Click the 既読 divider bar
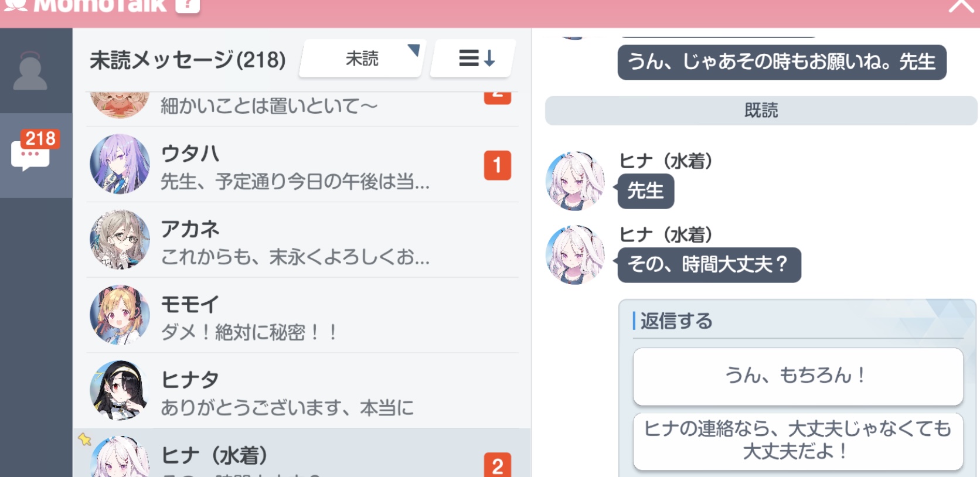 761,110
